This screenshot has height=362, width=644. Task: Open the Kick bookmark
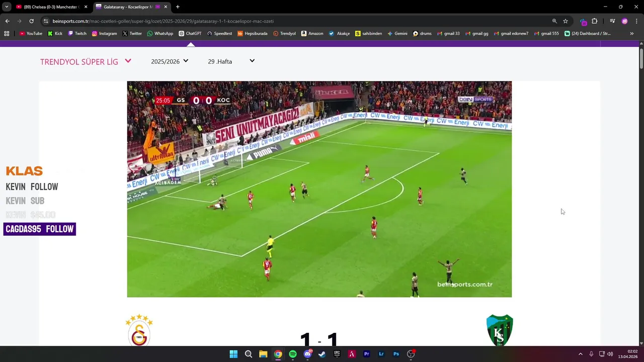[x=55, y=34]
